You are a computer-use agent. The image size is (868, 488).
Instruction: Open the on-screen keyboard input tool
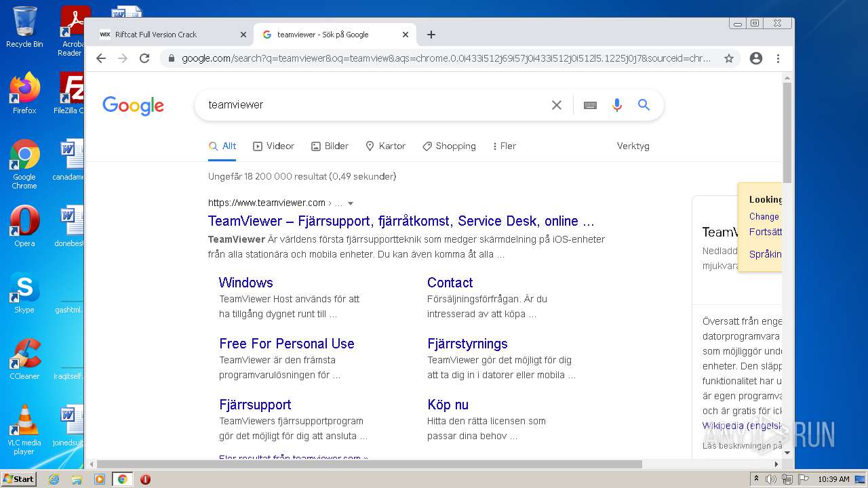coord(590,105)
